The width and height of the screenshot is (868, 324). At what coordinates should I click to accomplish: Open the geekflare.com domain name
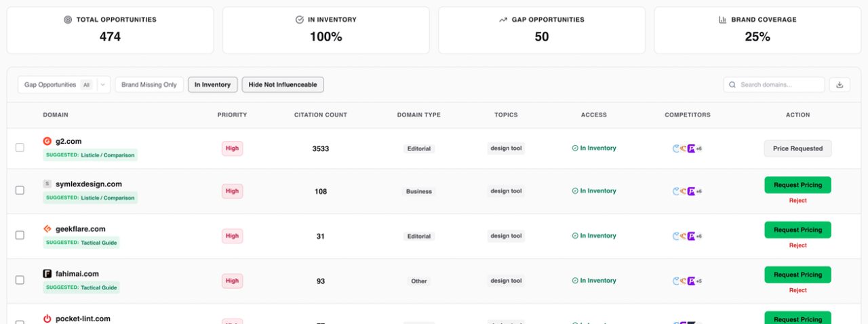(81, 228)
